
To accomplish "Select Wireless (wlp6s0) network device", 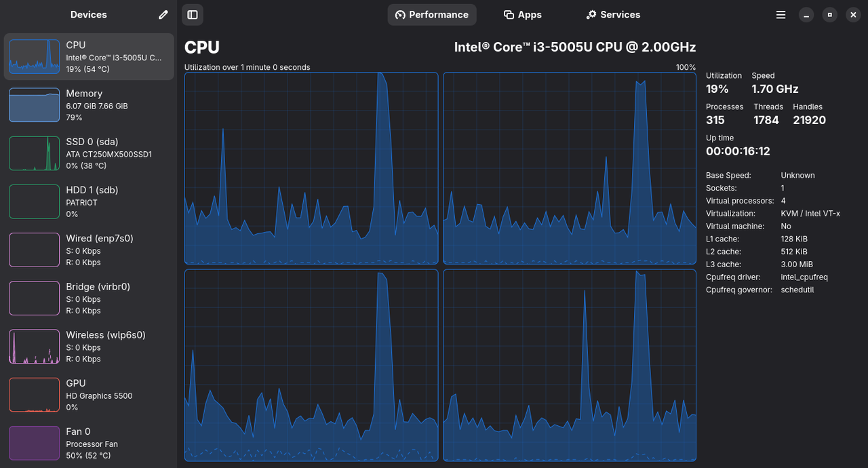I will (89, 347).
